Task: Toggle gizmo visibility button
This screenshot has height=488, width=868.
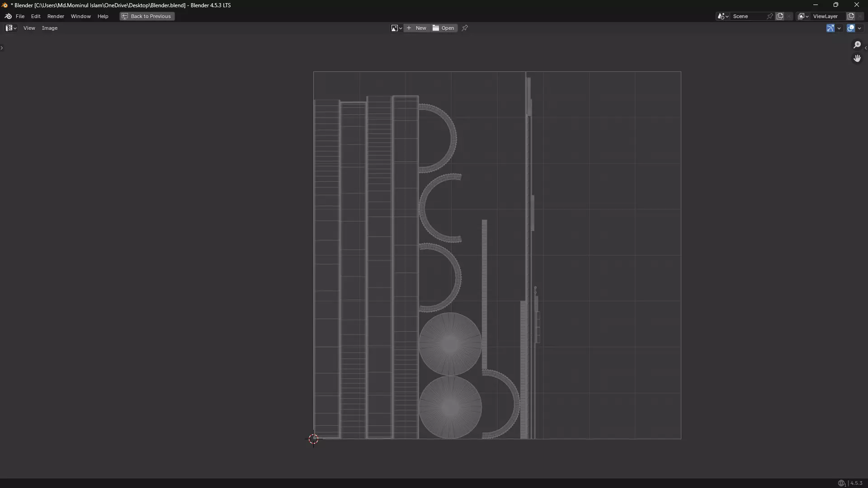Action: (x=830, y=28)
